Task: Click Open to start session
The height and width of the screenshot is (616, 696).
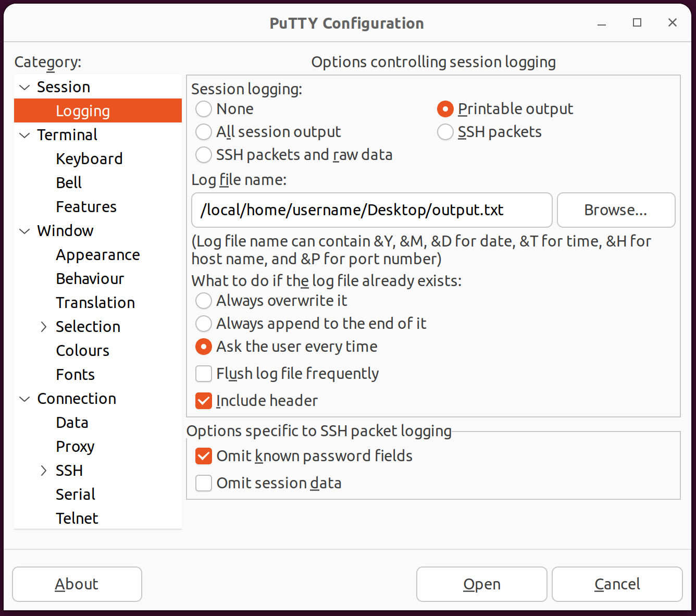Action: coord(482,584)
